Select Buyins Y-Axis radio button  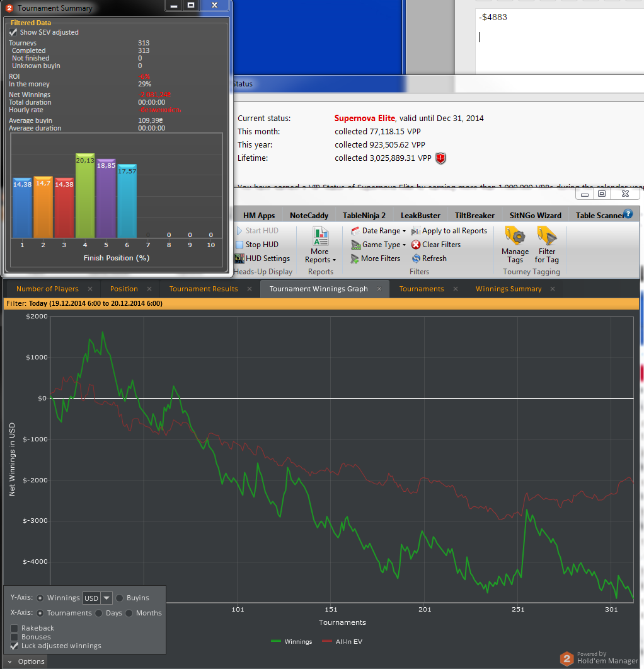pos(120,598)
